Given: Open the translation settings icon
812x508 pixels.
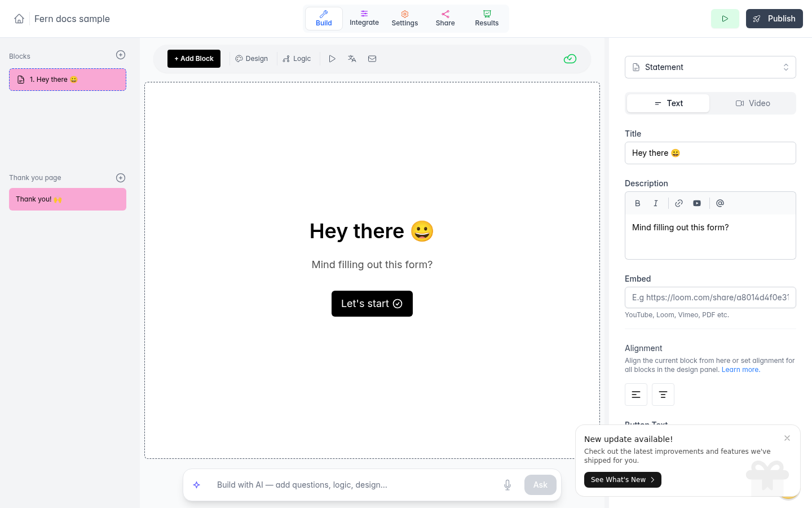Looking at the screenshot, I should (x=352, y=59).
